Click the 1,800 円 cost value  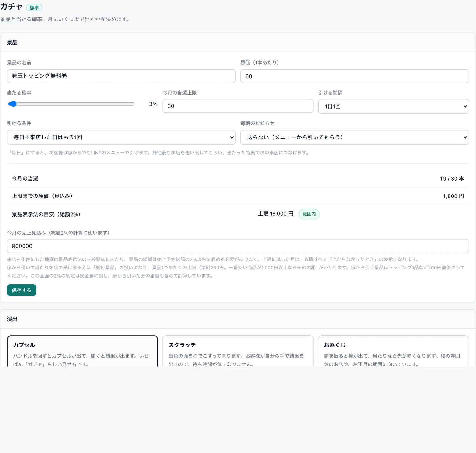(453, 196)
